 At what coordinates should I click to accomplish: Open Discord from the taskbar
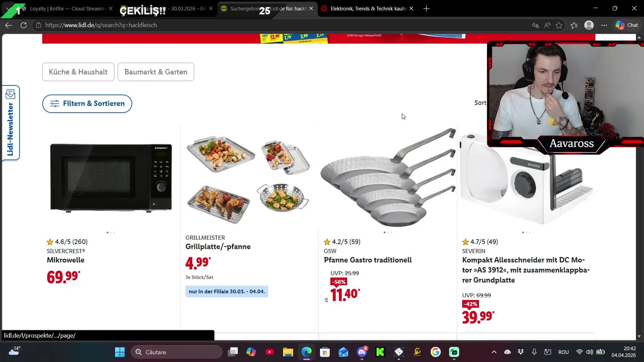(x=362, y=352)
